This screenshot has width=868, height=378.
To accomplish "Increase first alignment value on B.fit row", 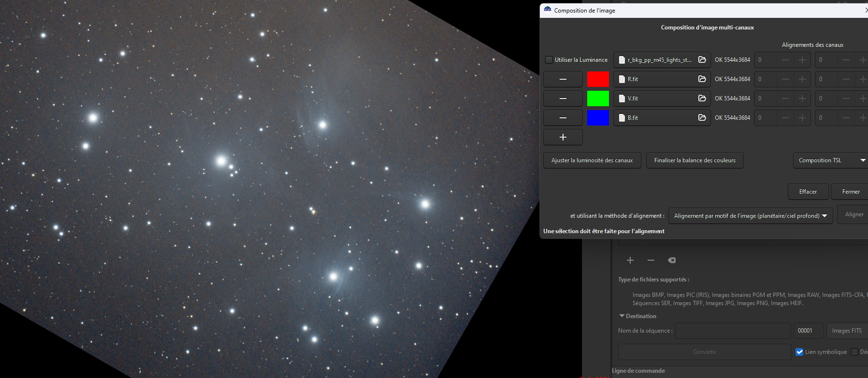I will (x=802, y=118).
